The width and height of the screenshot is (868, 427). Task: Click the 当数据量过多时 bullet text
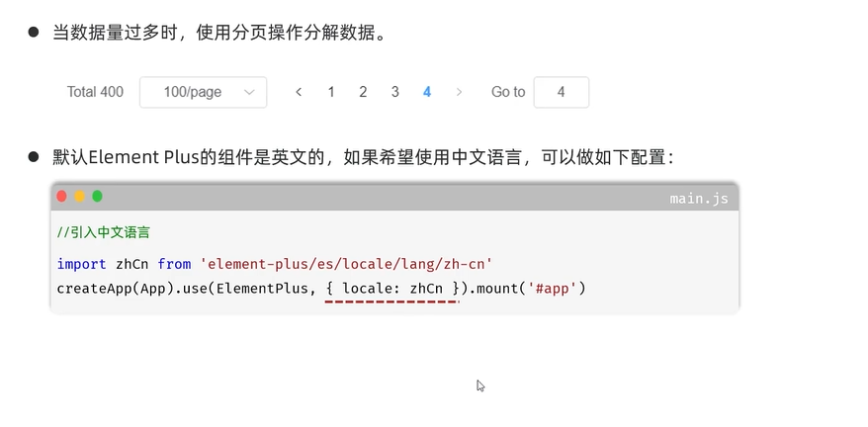point(219,33)
